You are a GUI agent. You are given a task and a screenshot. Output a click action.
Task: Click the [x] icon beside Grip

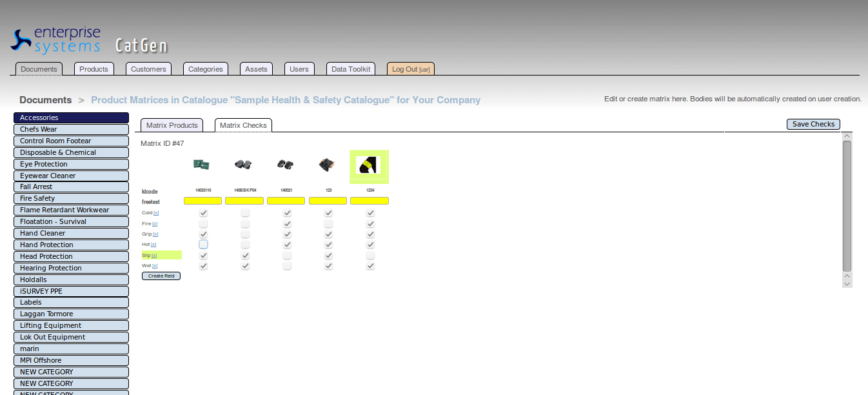tap(155, 234)
